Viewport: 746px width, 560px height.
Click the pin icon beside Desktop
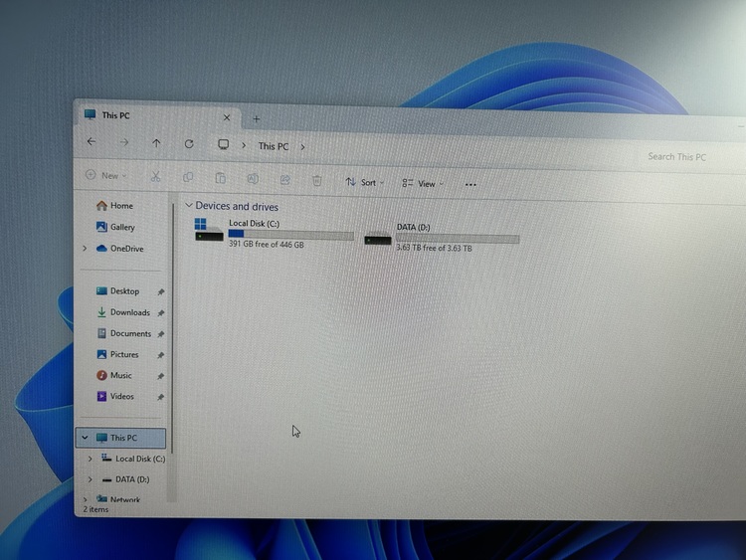point(161,291)
